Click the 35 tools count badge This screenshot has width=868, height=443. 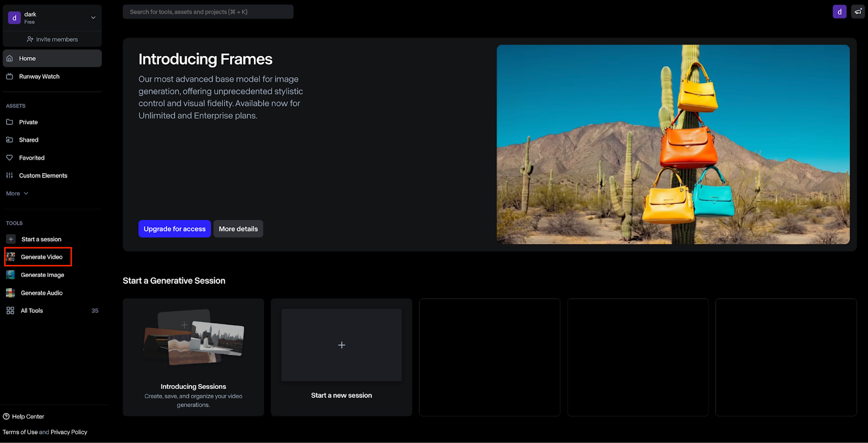click(x=95, y=311)
